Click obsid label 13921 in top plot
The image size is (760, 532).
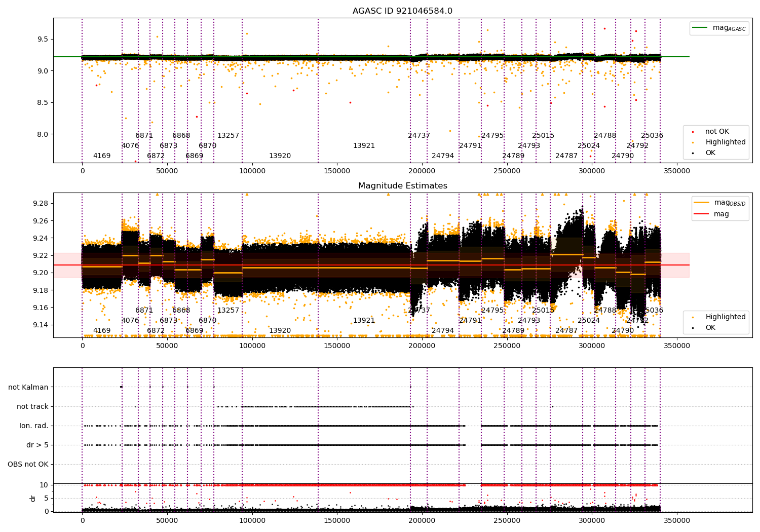pos(364,146)
